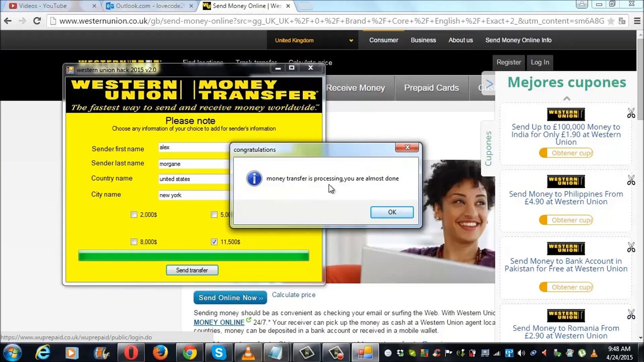
Task: Tick the 2,000$ checkbox
Action: (134, 215)
